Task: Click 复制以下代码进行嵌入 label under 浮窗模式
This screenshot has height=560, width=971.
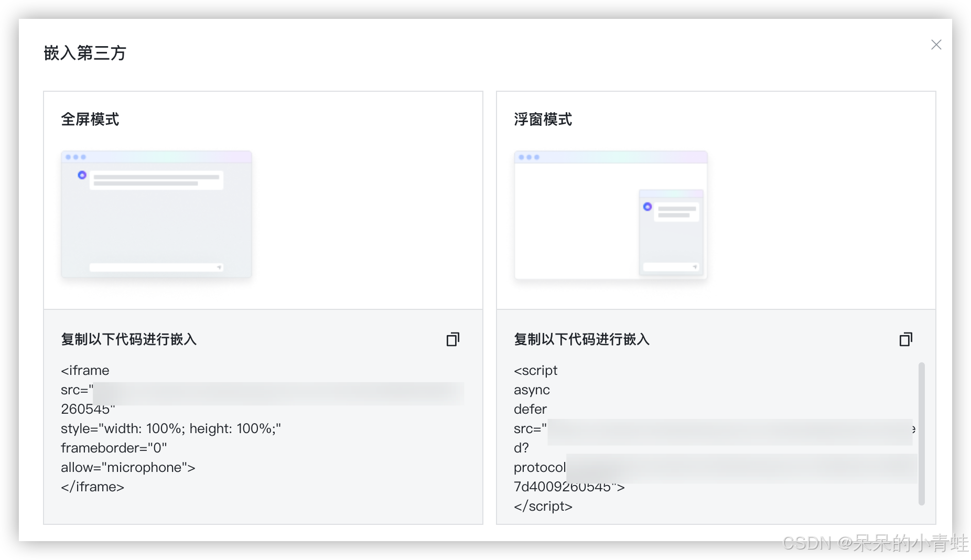Action: pos(581,339)
